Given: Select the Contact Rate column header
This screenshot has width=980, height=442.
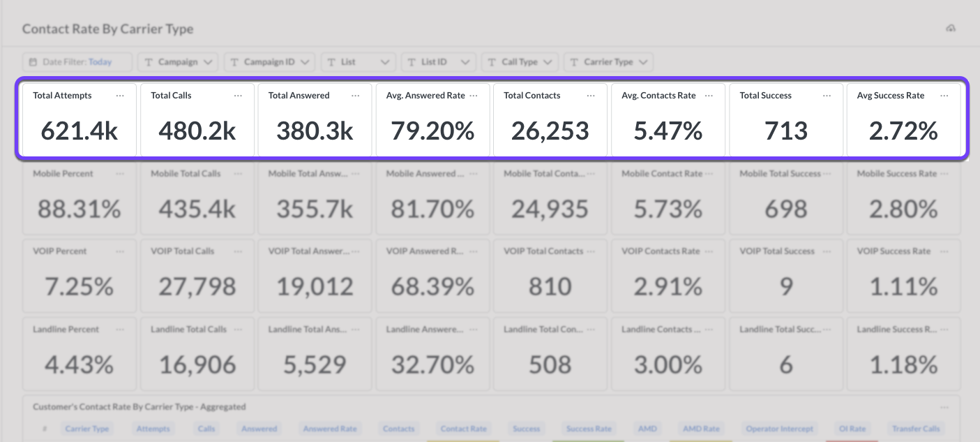Looking at the screenshot, I should [463, 429].
